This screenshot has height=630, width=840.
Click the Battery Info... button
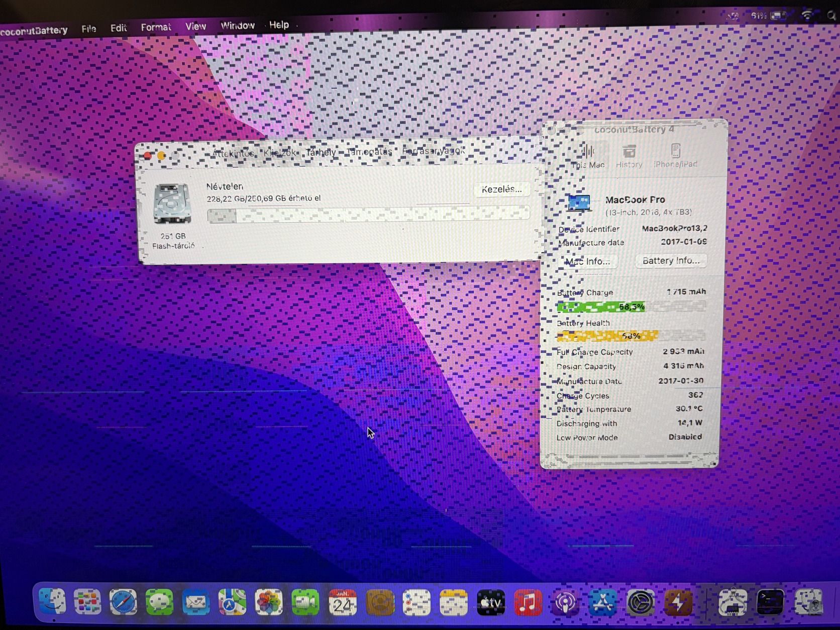671,260
